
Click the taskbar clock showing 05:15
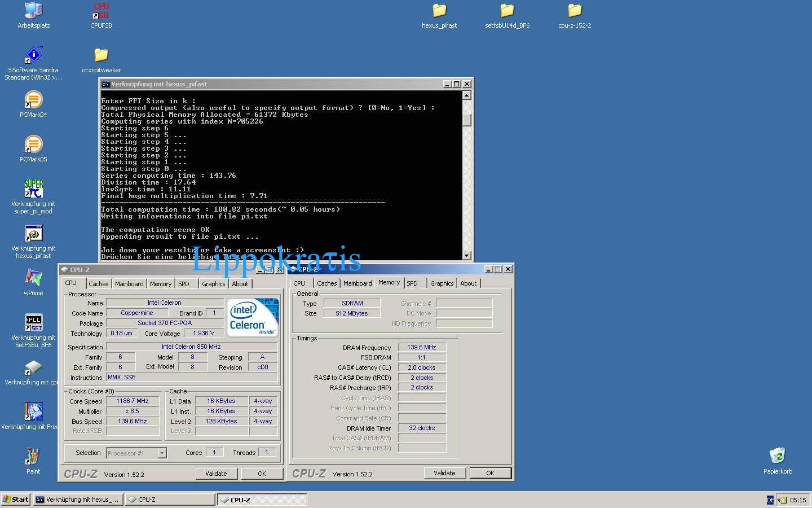coord(798,500)
